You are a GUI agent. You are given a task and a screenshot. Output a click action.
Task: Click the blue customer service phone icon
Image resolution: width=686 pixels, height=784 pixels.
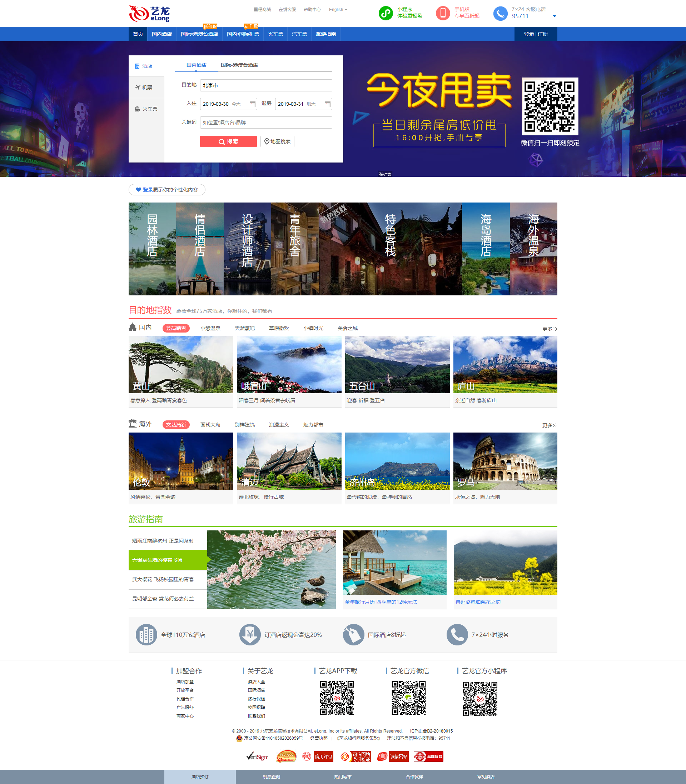500,13
